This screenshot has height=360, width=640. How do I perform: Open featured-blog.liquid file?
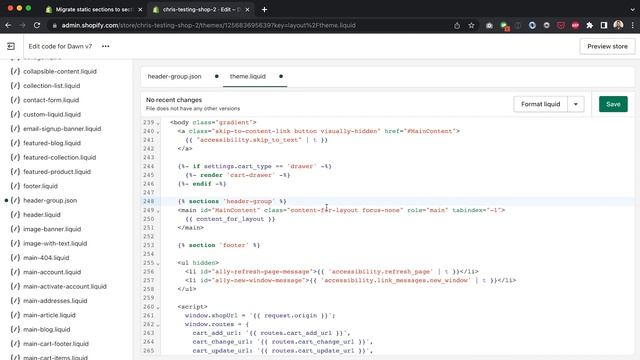point(52,143)
